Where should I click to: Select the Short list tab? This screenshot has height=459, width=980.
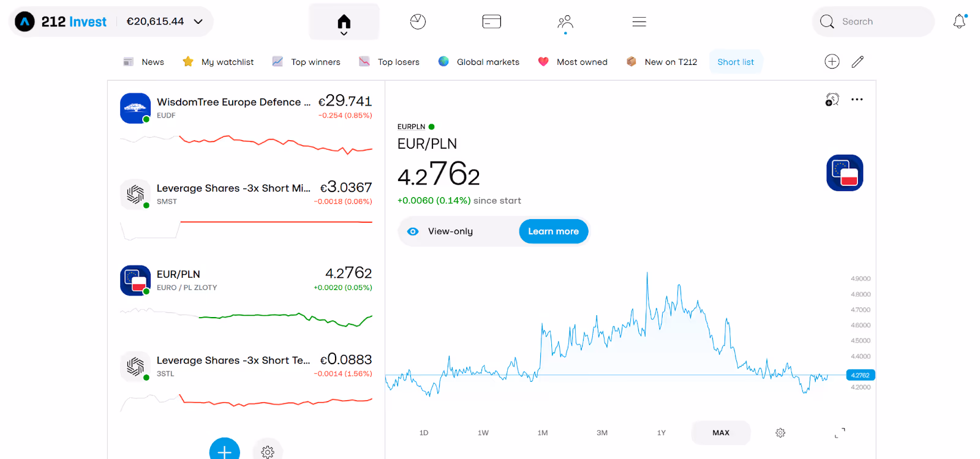click(x=736, y=62)
